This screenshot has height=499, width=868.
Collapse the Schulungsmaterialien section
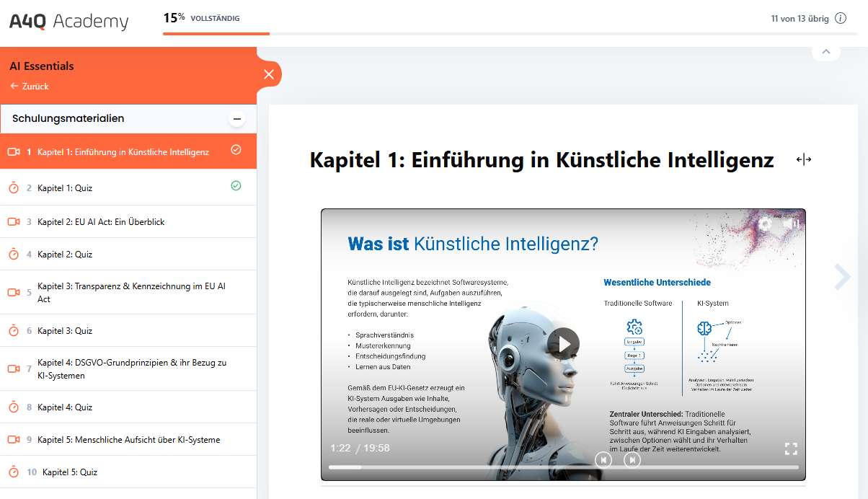click(x=236, y=119)
